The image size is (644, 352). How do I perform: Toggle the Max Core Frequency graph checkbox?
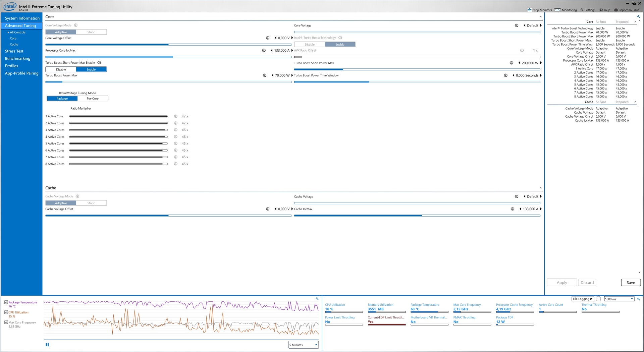click(6, 322)
